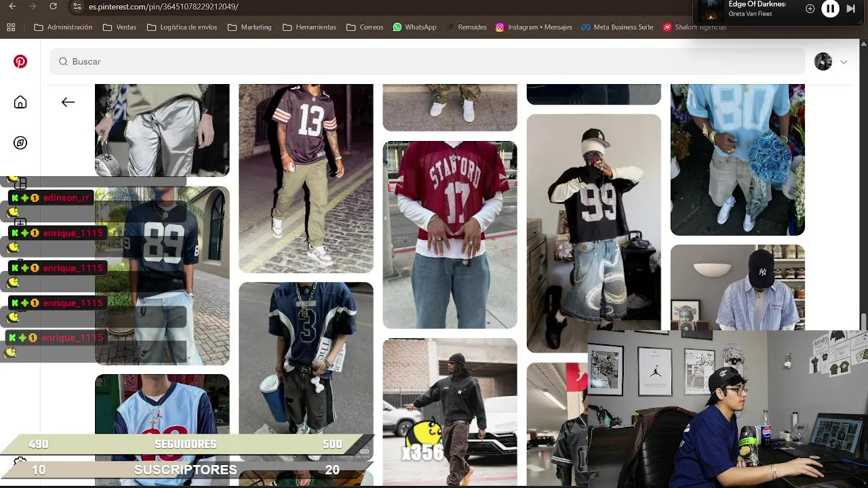This screenshot has width=868, height=488.
Task: Open the camo pants white sneakers pin
Action: 450,107
